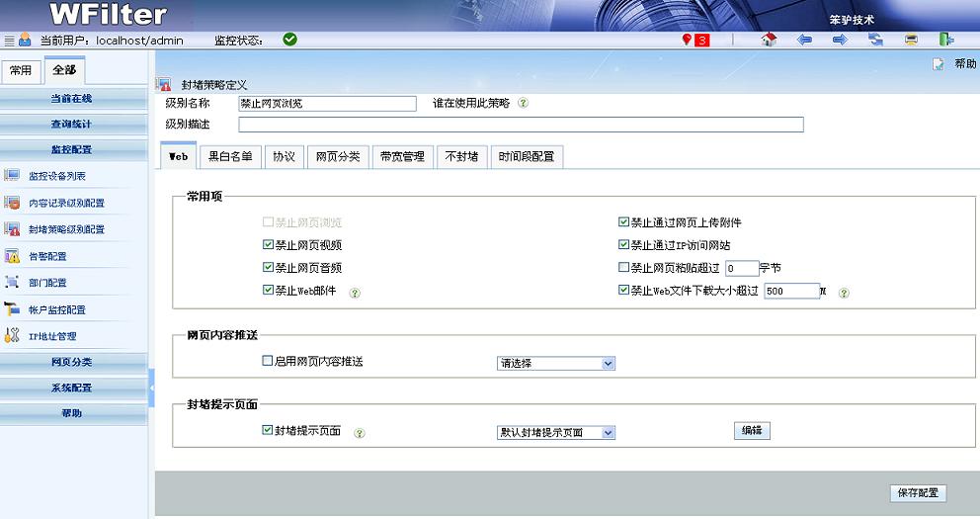Open 监控设备列表 in the sidebar
The width and height of the screenshot is (980, 519).
tap(57, 176)
